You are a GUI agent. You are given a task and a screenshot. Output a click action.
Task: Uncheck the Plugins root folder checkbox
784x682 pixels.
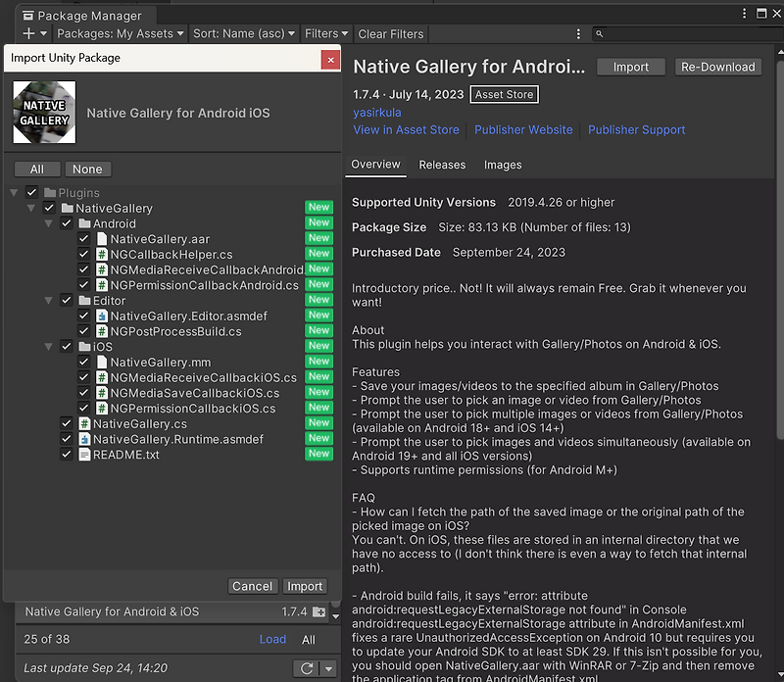click(x=31, y=193)
